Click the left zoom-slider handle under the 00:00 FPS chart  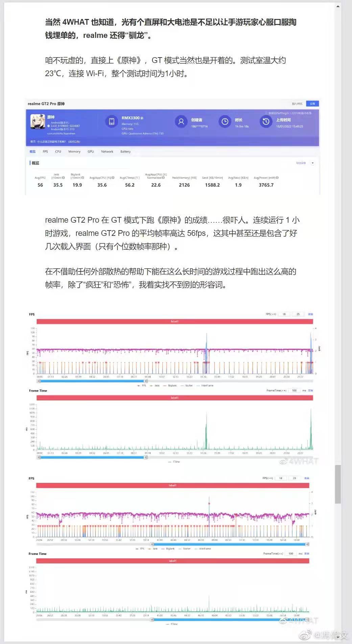(x=39, y=381)
